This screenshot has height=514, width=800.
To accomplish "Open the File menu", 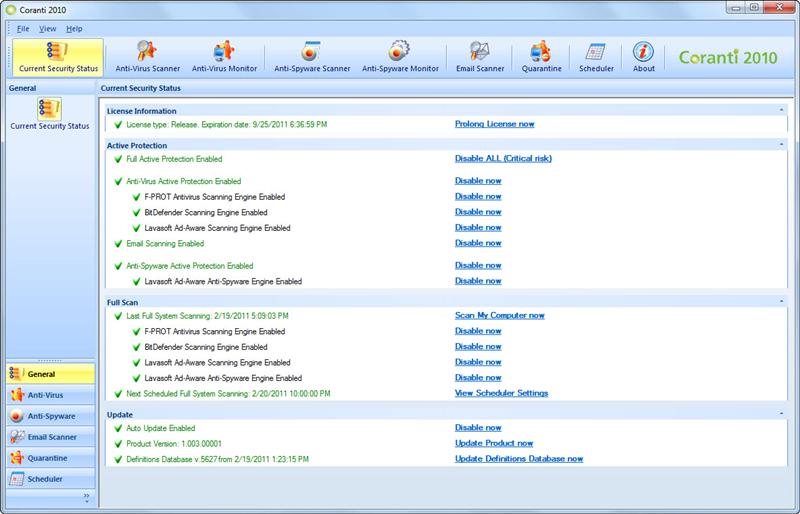I will (x=23, y=29).
